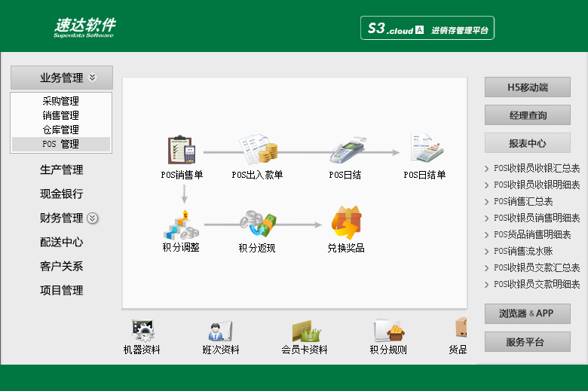Open the 机器资料 gear icon
The image size is (588, 391).
click(143, 331)
